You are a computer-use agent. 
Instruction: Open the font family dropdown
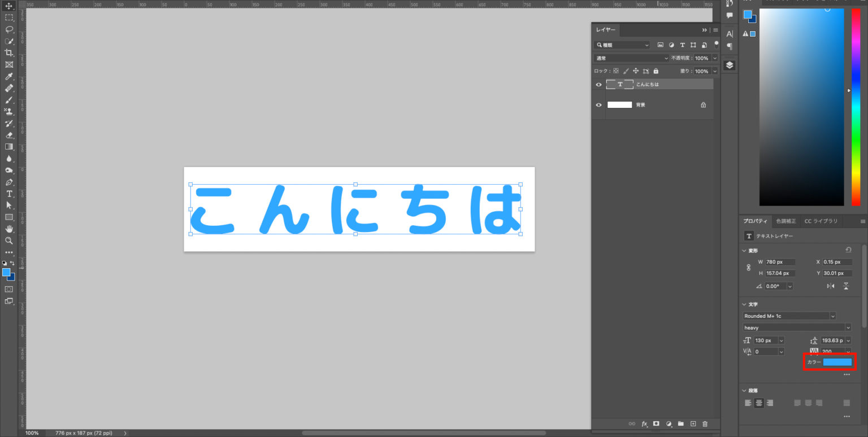788,316
